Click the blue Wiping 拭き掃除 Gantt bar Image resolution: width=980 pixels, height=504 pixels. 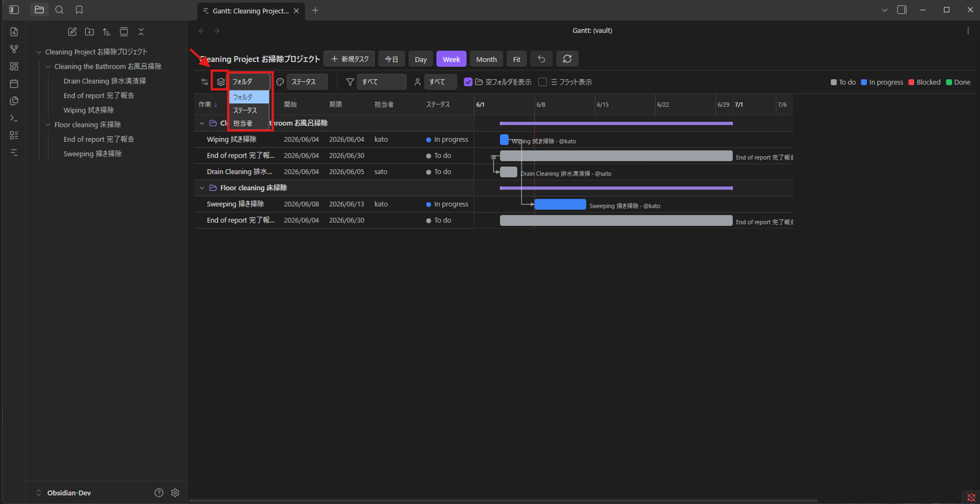point(504,140)
